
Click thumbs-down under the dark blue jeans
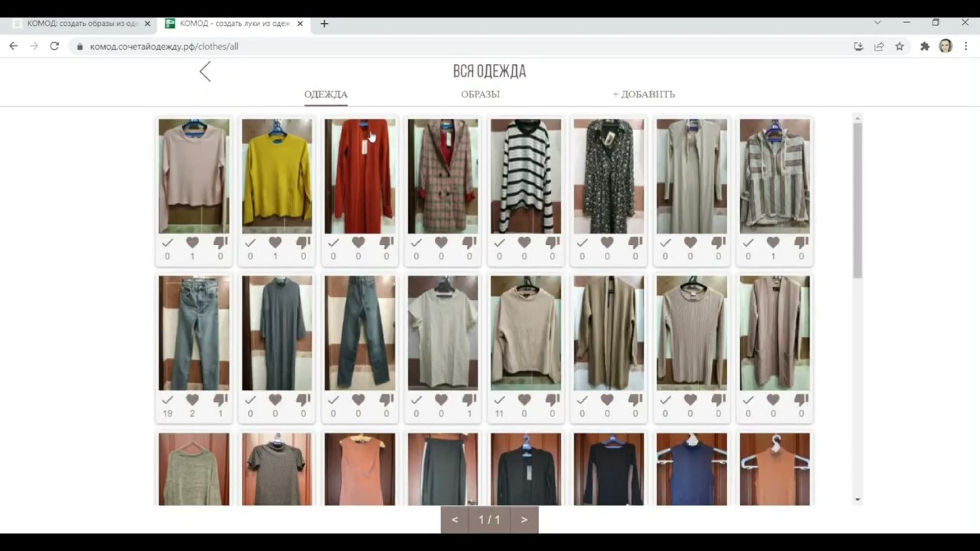386,399
